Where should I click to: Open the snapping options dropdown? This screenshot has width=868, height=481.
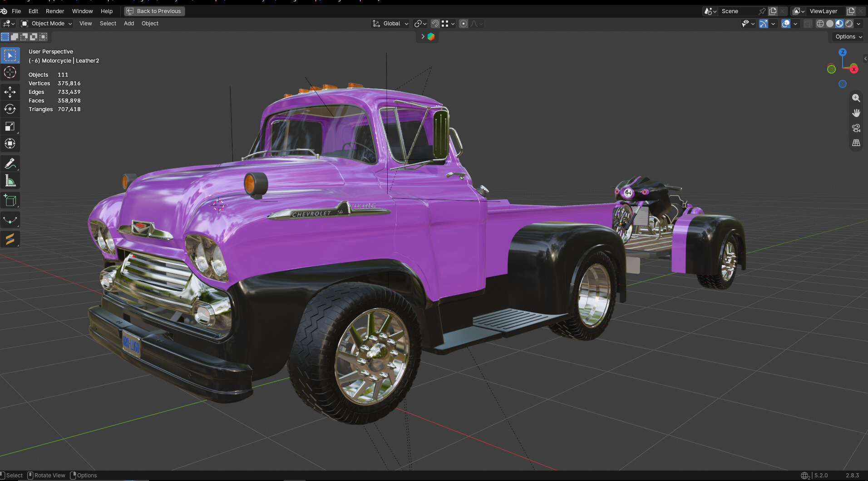click(448, 24)
